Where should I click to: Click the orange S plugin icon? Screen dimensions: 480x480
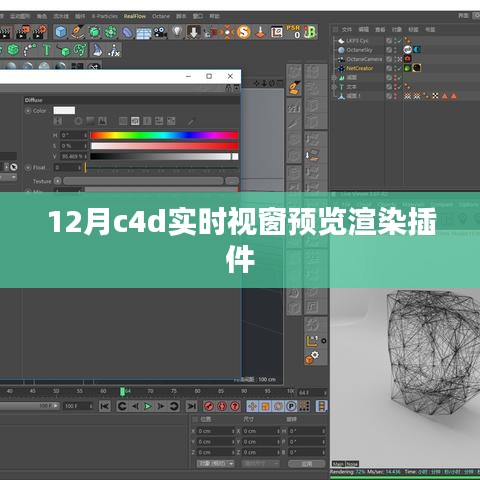(x=244, y=32)
